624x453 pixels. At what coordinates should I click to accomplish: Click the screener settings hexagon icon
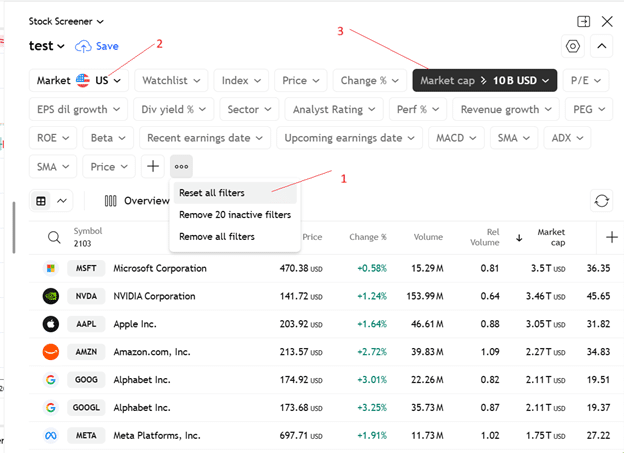[573, 46]
